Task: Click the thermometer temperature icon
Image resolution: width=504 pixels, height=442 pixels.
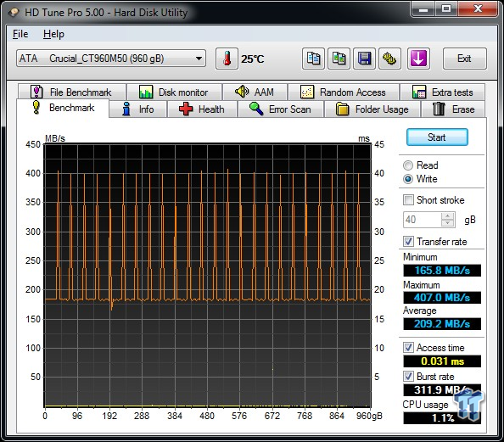Action: click(x=227, y=59)
